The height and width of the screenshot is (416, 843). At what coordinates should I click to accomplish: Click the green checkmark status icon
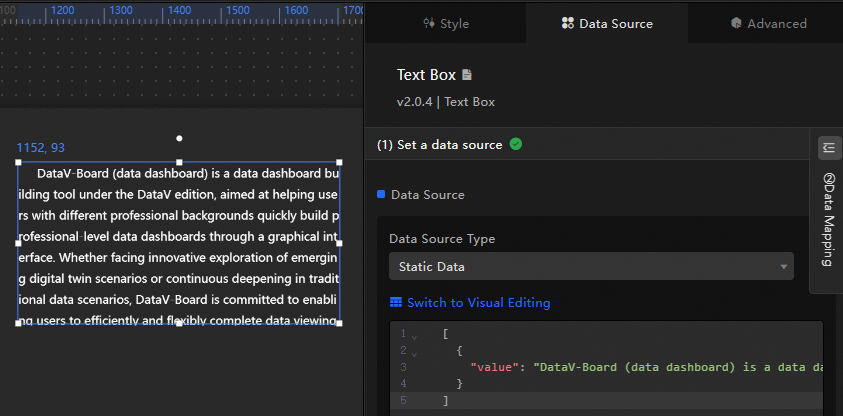(516, 144)
